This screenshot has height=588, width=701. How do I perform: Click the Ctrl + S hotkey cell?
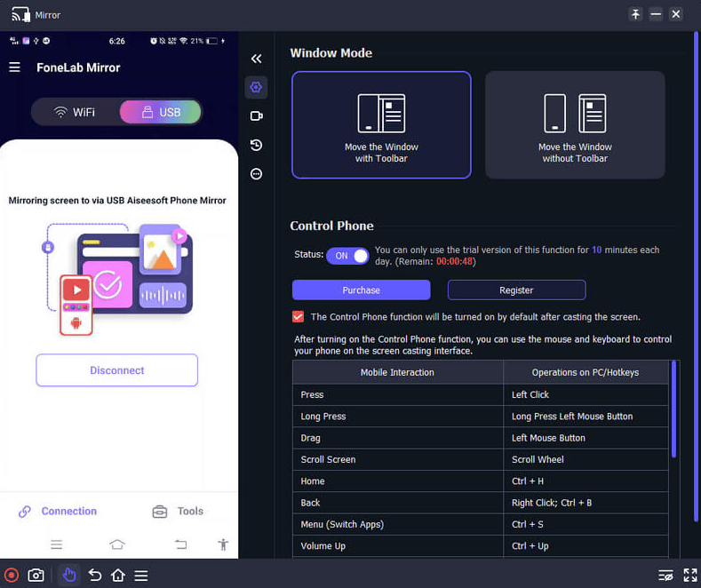[x=585, y=524]
